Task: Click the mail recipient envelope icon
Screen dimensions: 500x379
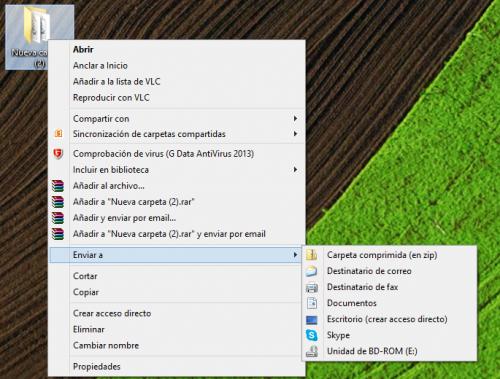Action: click(x=312, y=271)
